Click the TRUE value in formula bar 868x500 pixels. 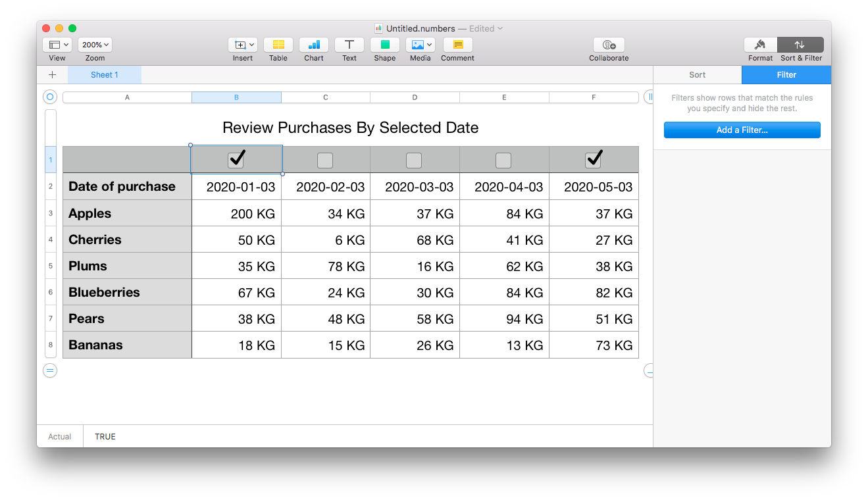point(105,436)
